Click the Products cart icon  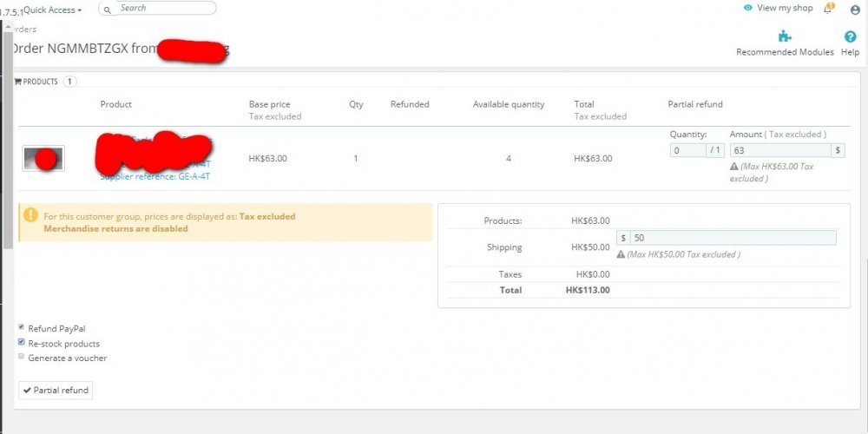click(x=17, y=82)
